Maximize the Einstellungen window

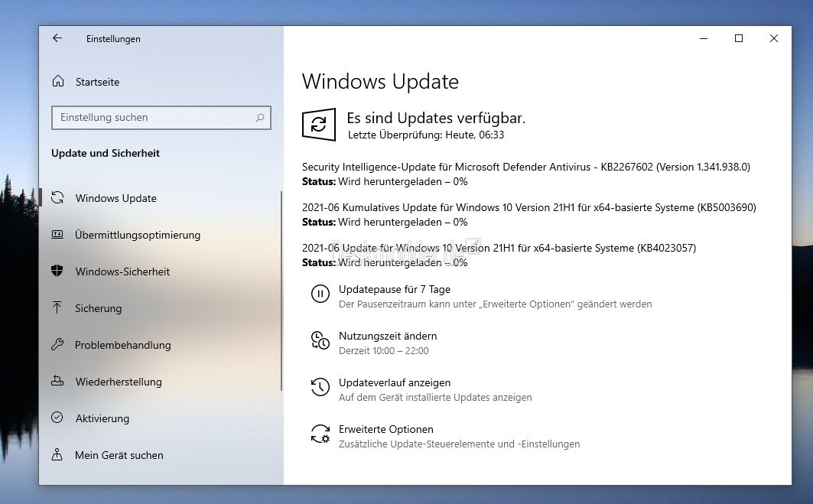[739, 38]
